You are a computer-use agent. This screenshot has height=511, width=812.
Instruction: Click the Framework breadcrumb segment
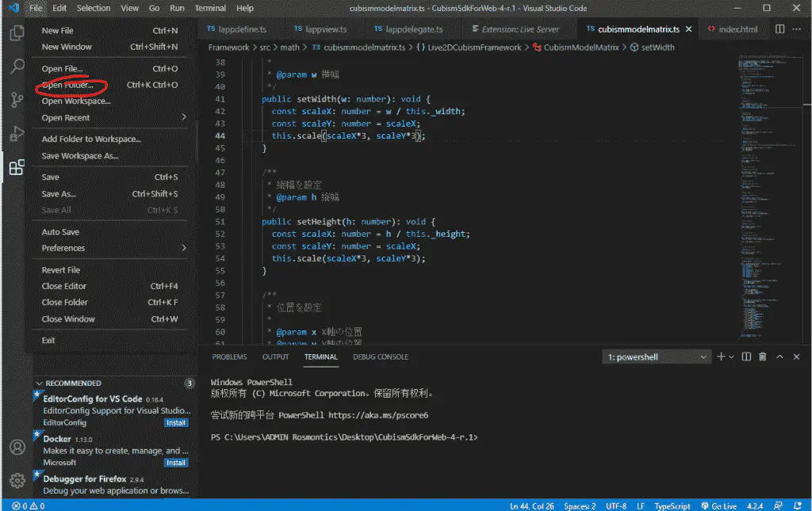click(228, 47)
